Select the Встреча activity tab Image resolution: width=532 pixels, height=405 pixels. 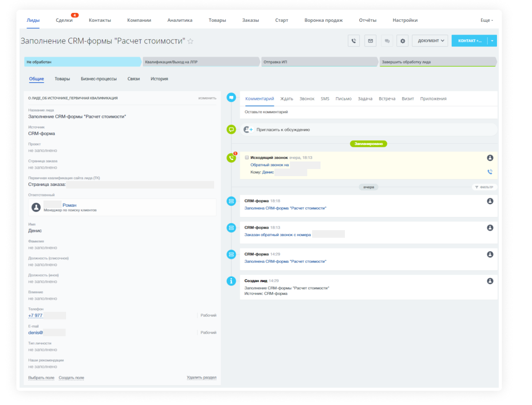tap(387, 99)
